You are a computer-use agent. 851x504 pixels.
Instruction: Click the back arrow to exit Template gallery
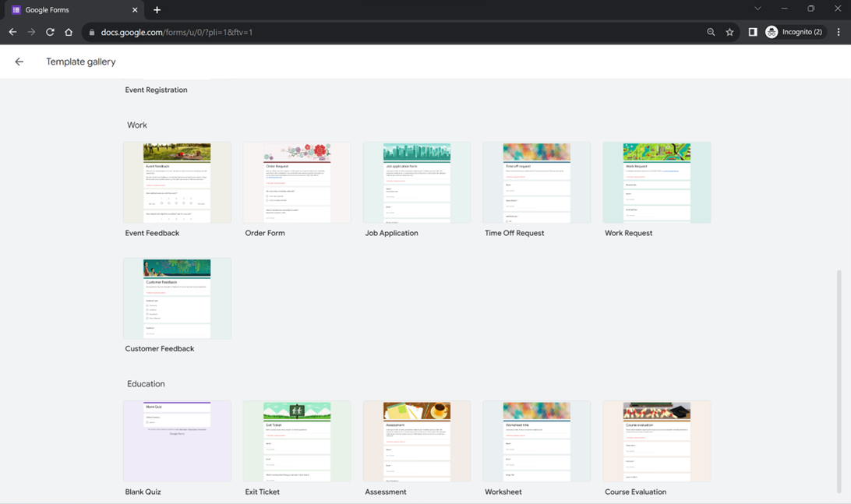[x=19, y=62]
